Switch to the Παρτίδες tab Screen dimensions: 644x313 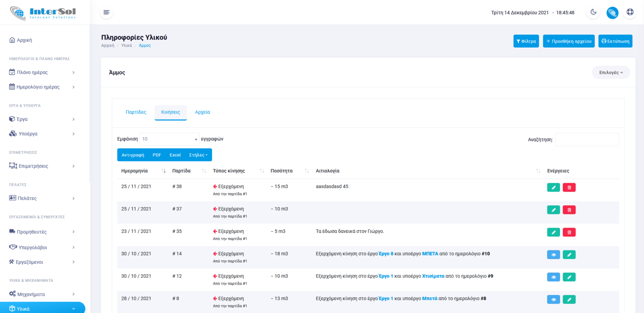(x=136, y=112)
